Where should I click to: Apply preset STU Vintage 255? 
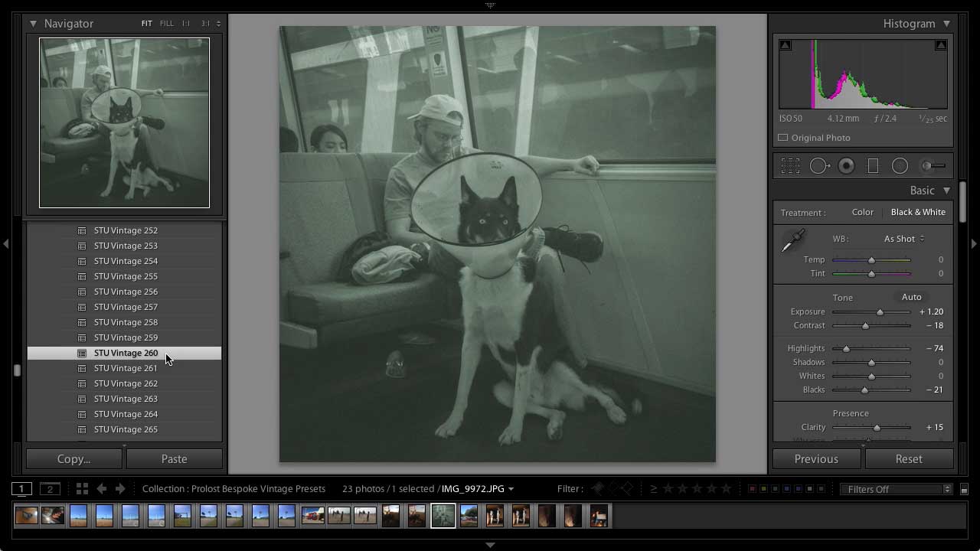click(124, 276)
